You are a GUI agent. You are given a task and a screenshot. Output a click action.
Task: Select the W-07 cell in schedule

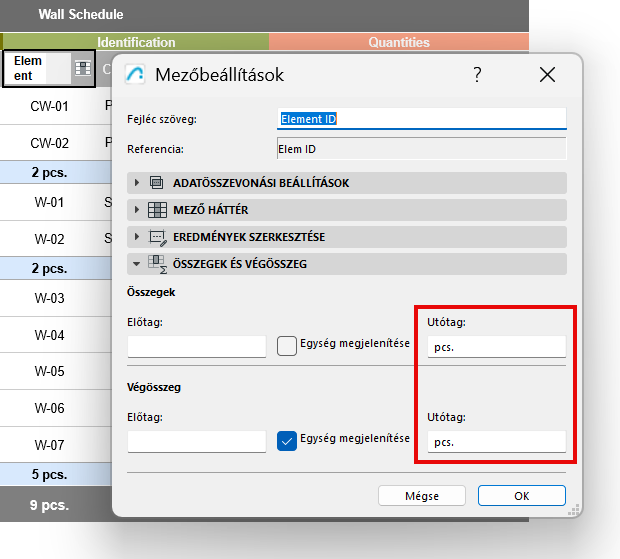(49, 445)
